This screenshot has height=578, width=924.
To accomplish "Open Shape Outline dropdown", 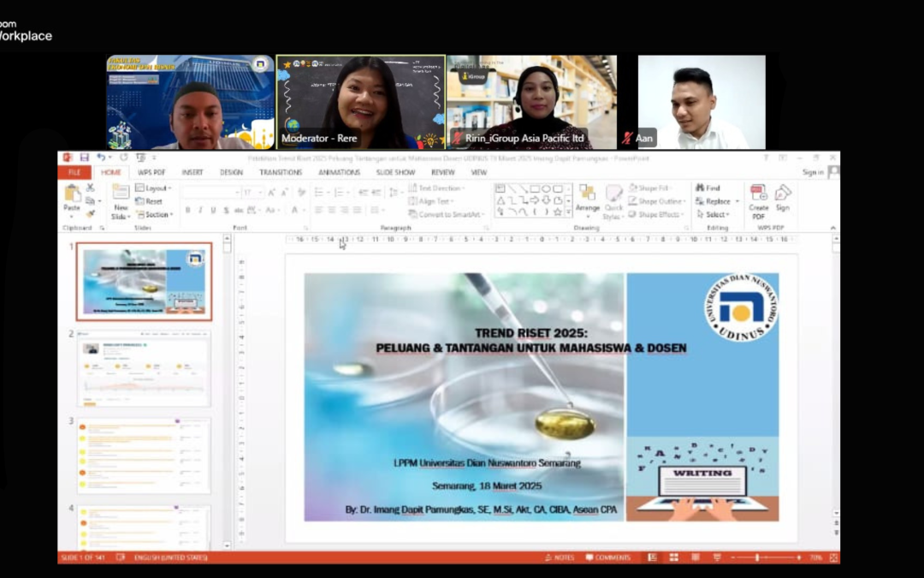I will [x=657, y=201].
